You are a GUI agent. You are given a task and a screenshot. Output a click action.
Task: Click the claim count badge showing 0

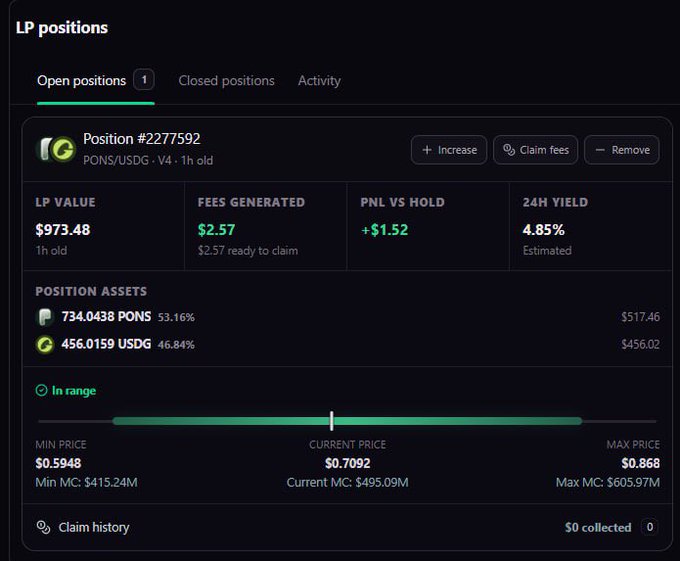click(x=650, y=527)
